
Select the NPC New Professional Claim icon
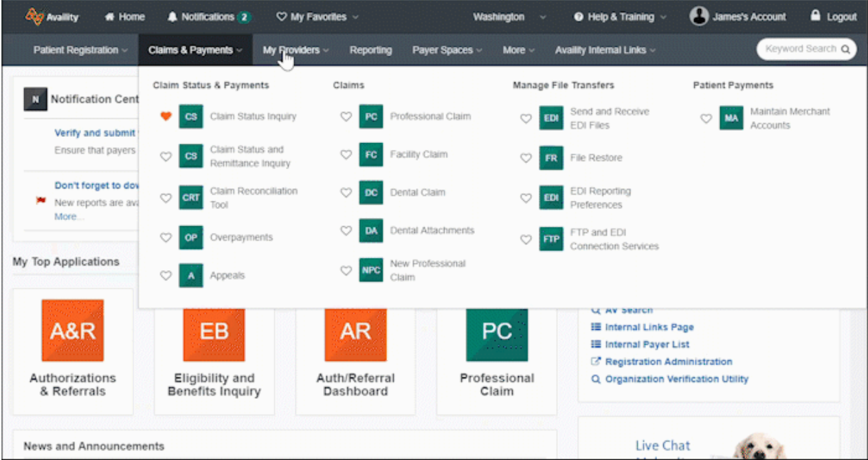(371, 270)
